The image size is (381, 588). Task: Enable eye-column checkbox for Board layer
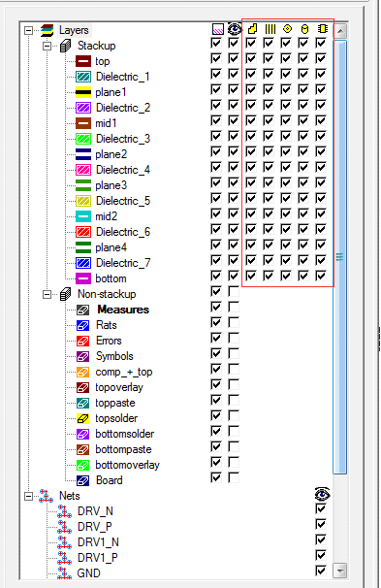coord(234,478)
